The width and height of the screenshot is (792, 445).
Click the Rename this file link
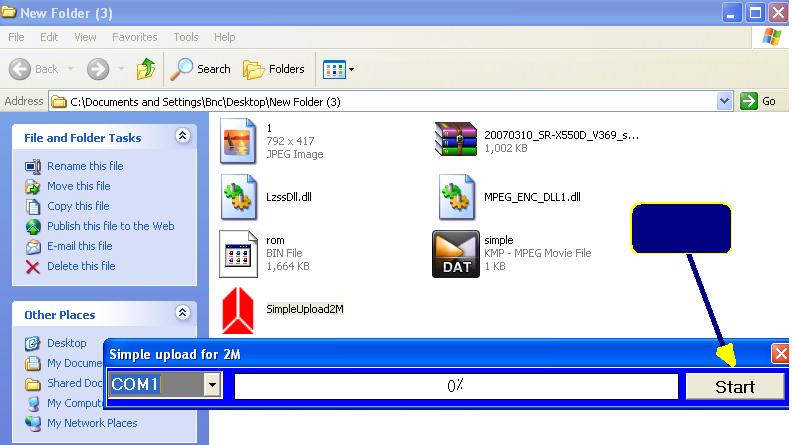pyautogui.click(x=85, y=166)
